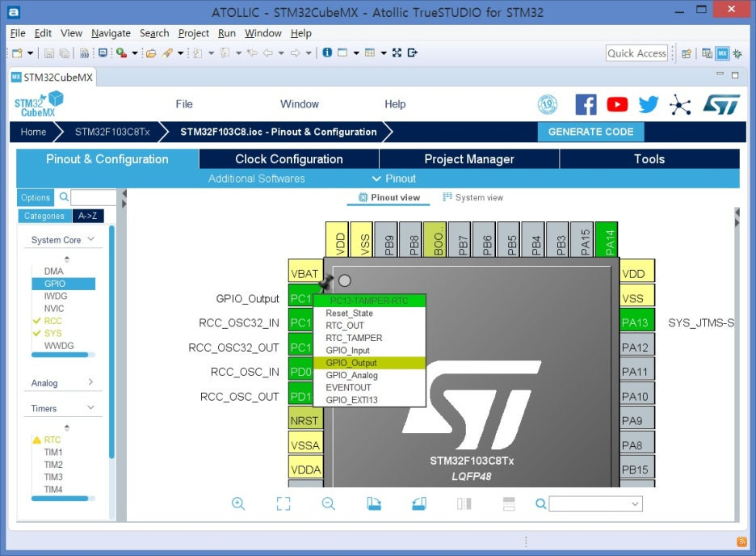Click the ST community network icon

(680, 104)
